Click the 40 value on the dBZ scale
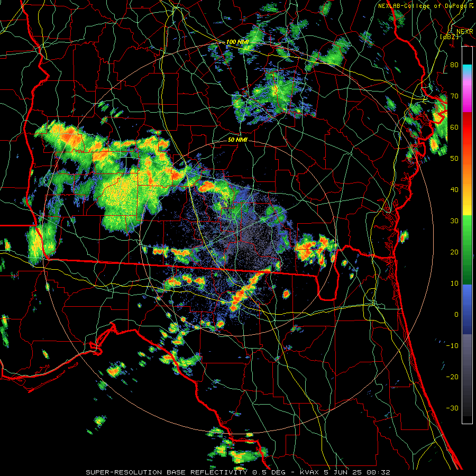The height and width of the screenshot is (476, 476). pos(454,190)
